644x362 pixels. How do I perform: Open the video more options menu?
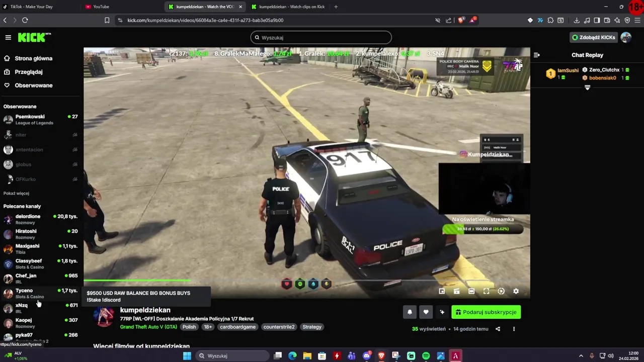tap(514, 329)
